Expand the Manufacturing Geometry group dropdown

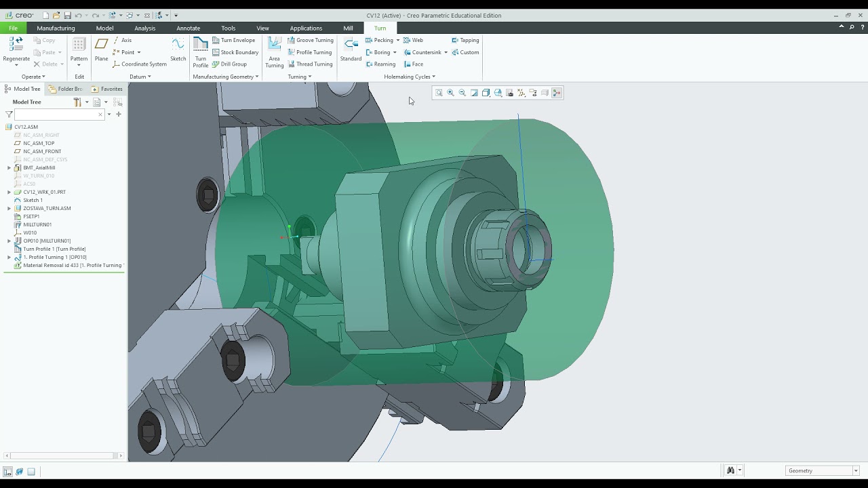pyautogui.click(x=226, y=77)
